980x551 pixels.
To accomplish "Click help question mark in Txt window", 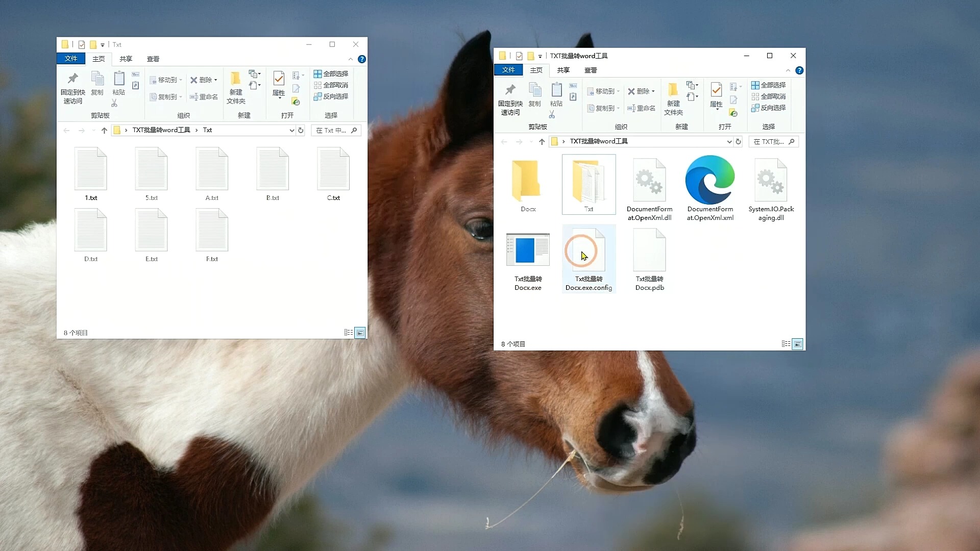I will 362,59.
